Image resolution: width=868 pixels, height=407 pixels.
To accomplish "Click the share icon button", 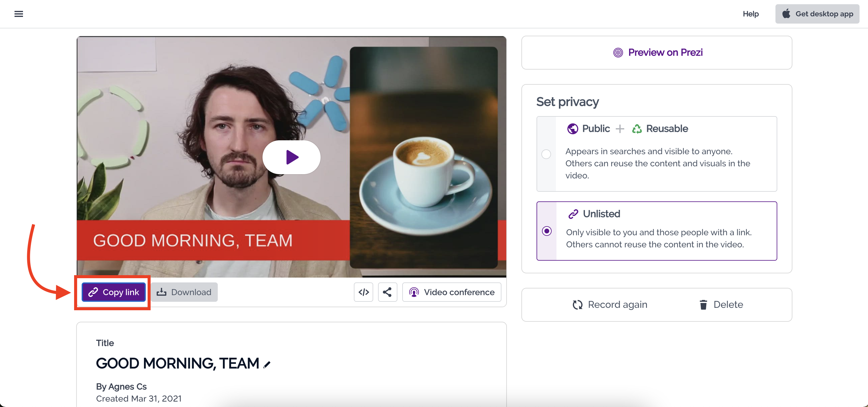I will point(387,292).
